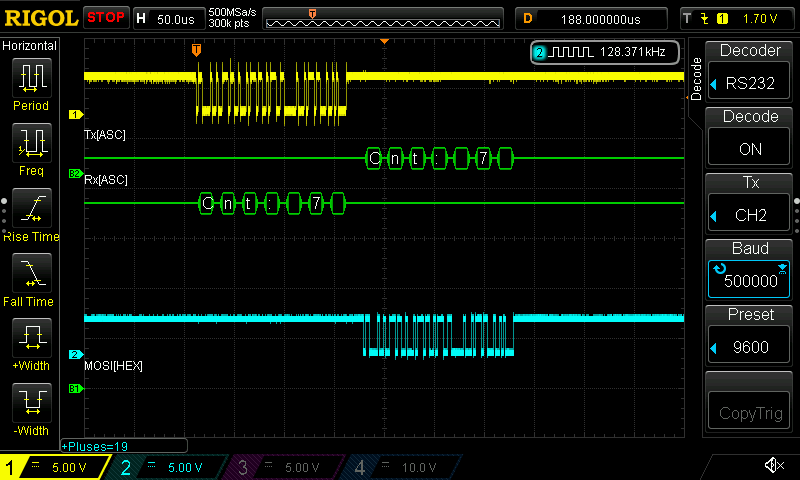Open the Horizontal menu header
Image resolution: width=800 pixels, height=480 pixels.
pyautogui.click(x=30, y=46)
